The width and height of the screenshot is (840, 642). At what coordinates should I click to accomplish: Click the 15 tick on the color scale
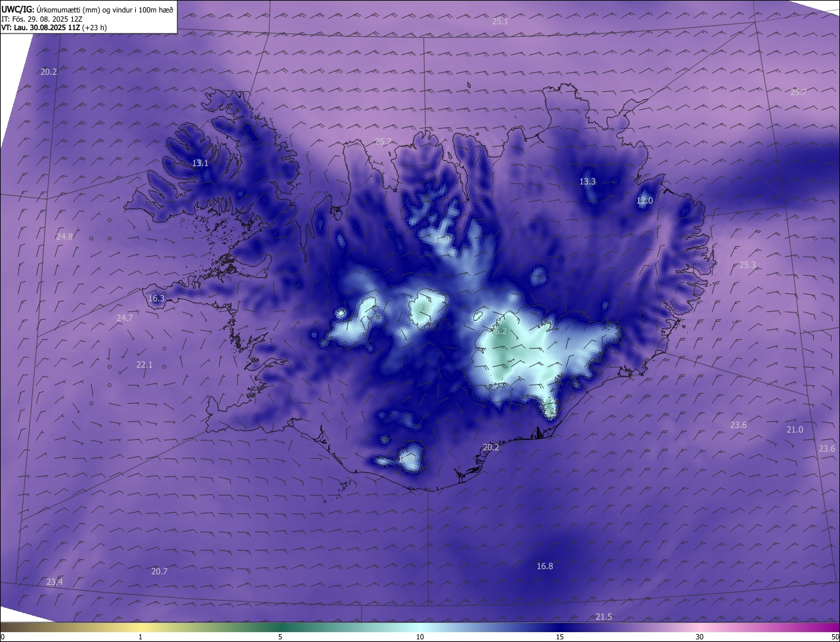(x=560, y=637)
